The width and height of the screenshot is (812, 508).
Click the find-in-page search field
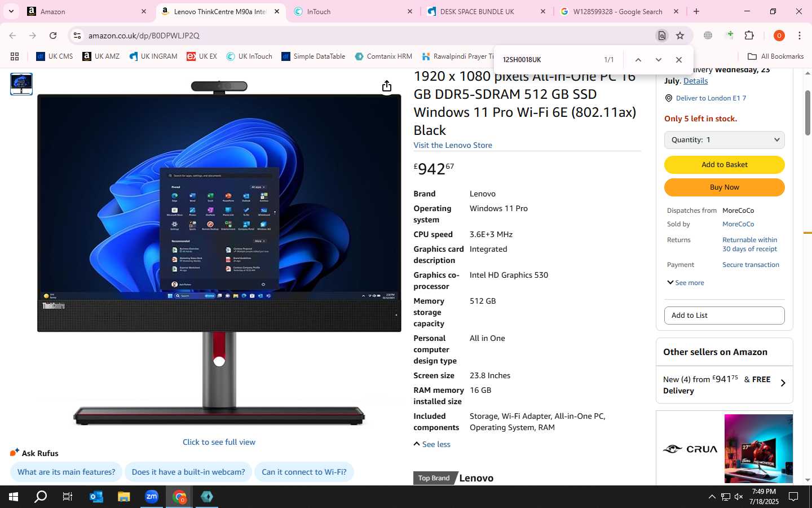tap(550, 60)
